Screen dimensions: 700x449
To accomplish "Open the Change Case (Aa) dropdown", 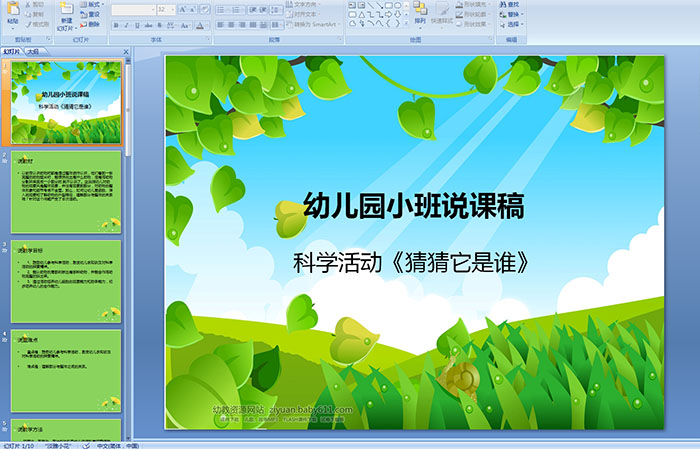I will 185,25.
